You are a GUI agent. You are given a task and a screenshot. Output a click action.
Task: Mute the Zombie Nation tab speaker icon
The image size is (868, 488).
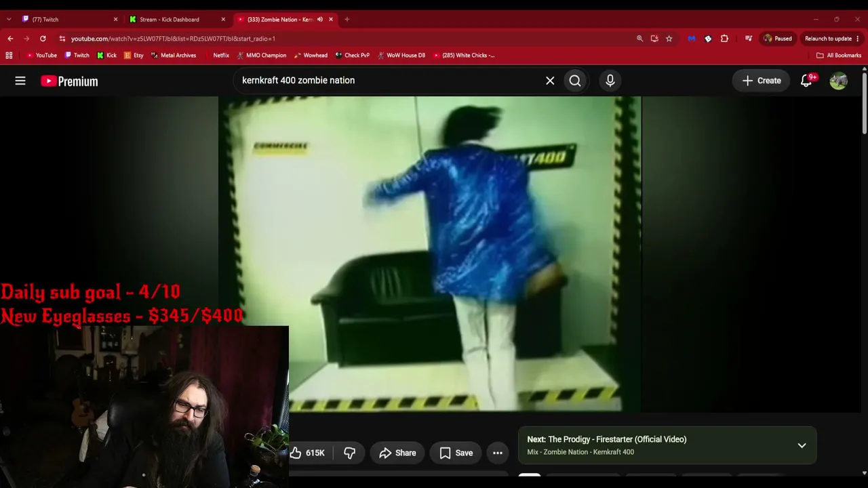[320, 20]
